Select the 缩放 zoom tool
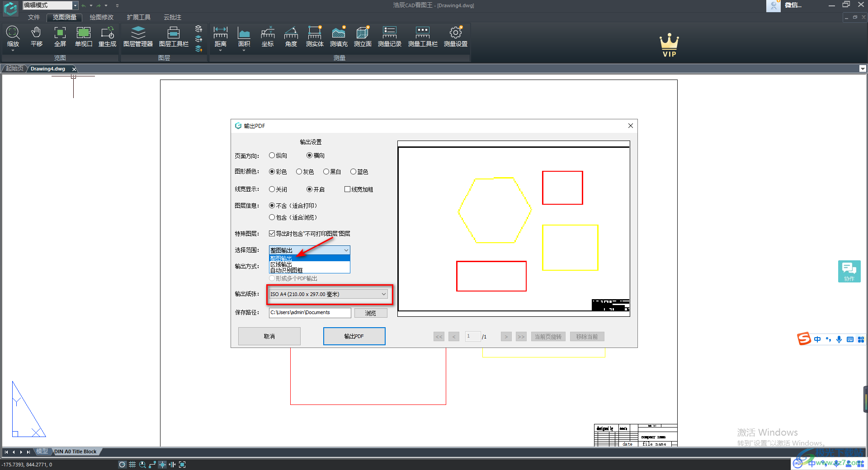Image resolution: width=868 pixels, height=470 pixels. (13, 36)
